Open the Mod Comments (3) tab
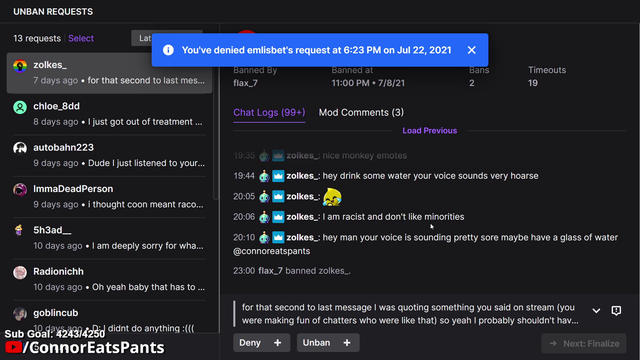Screen dimensions: 640x360 pos(361,112)
